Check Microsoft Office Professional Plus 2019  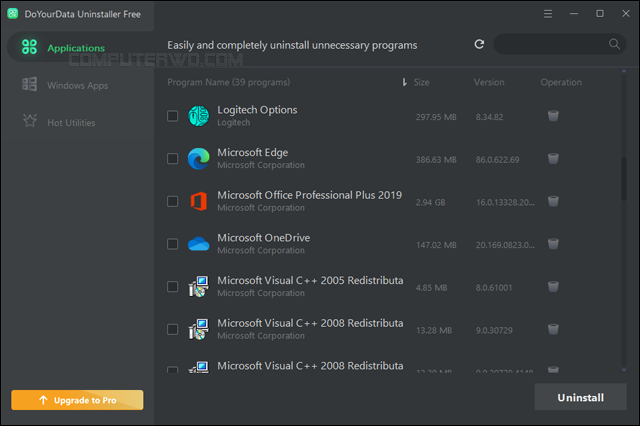tap(173, 201)
